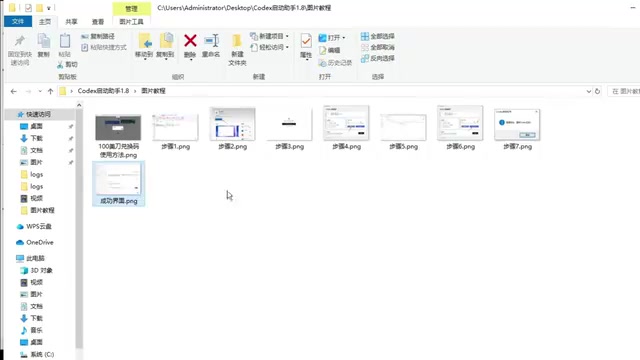The width and height of the screenshot is (640, 360).
Task: Expand the Properties dropdown arrow
Action: coord(307,60)
